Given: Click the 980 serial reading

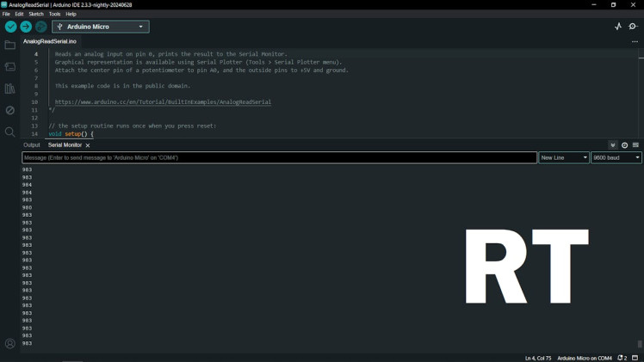Looking at the screenshot, I should click(x=27, y=207).
